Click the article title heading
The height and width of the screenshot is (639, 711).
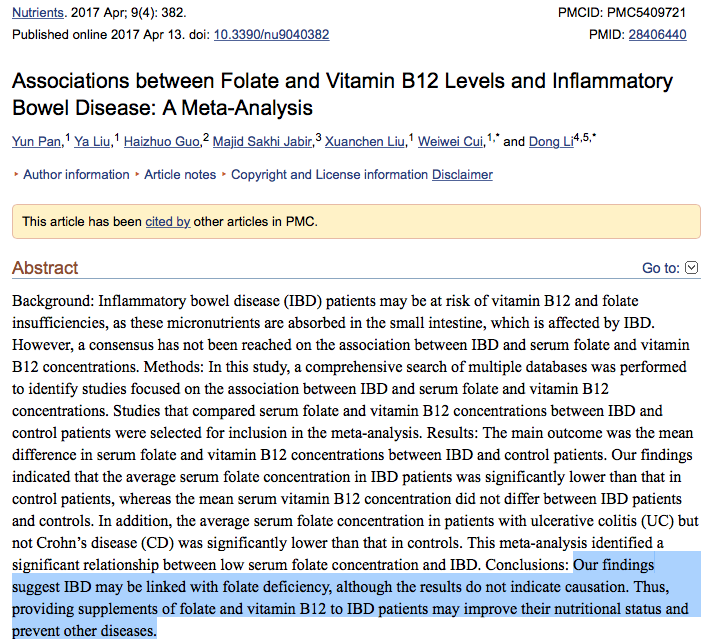(341, 94)
